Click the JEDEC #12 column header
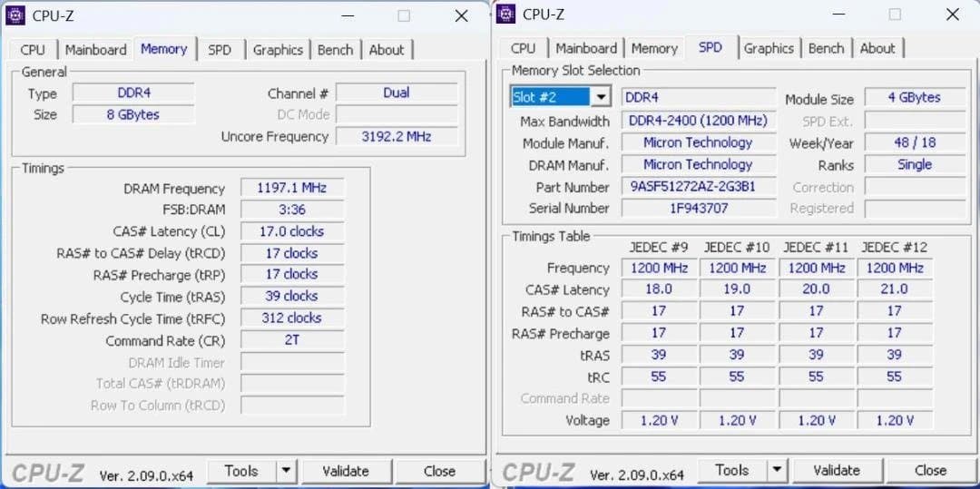This screenshot has width=980, height=489. [x=895, y=248]
